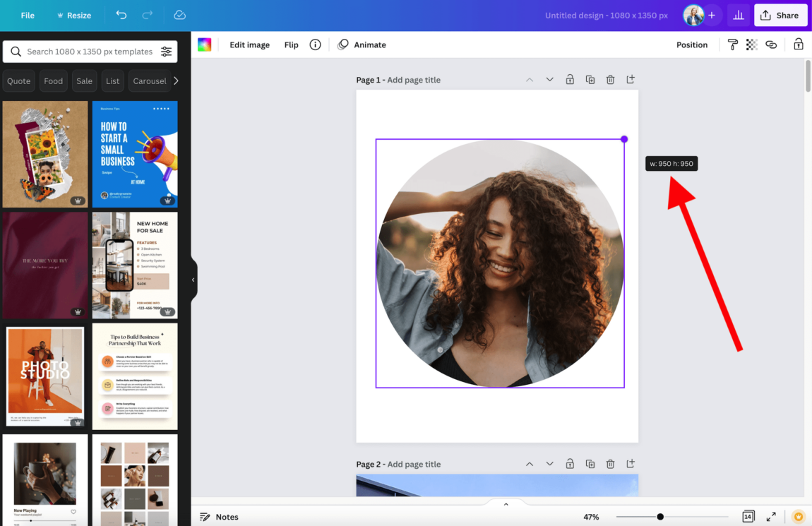The image size is (812, 526).
Task: Open the File menu
Action: [x=28, y=15]
